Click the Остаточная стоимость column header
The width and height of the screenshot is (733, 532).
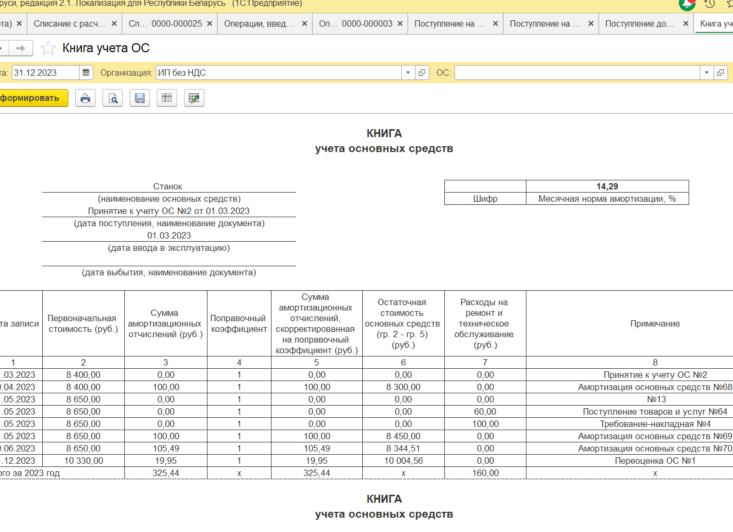403,324
